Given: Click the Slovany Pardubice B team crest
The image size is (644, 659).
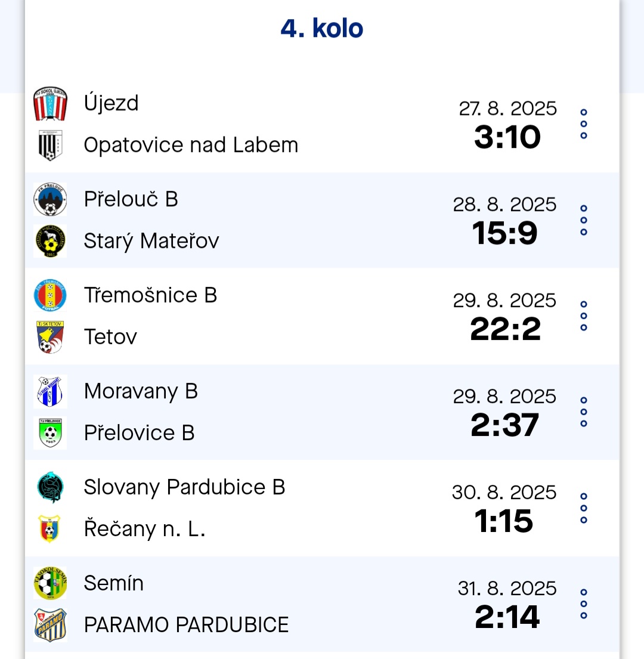Looking at the screenshot, I should click(50, 487).
